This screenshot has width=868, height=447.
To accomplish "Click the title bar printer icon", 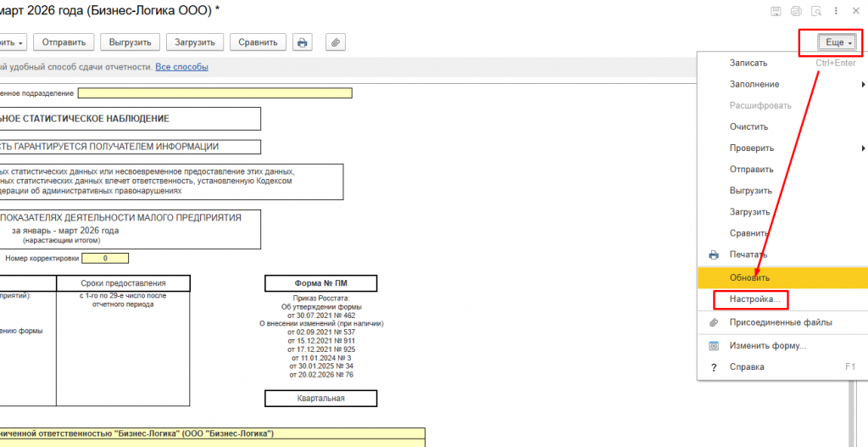I will coord(796,11).
